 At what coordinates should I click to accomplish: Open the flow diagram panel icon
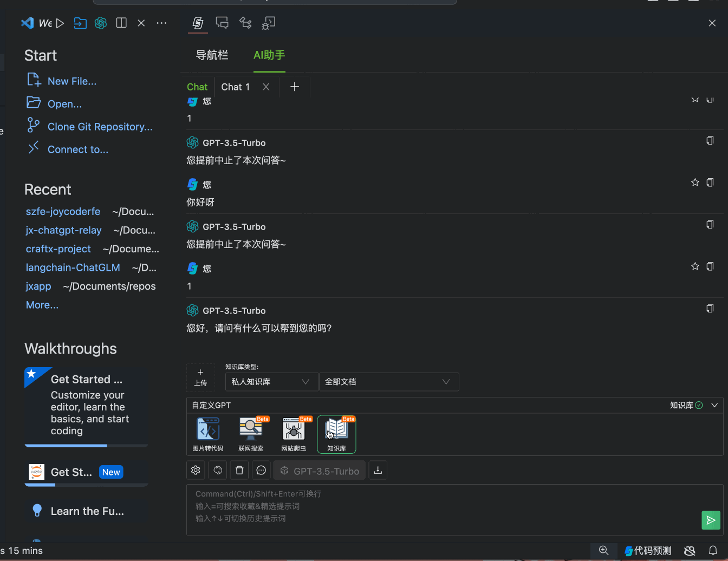tap(245, 23)
